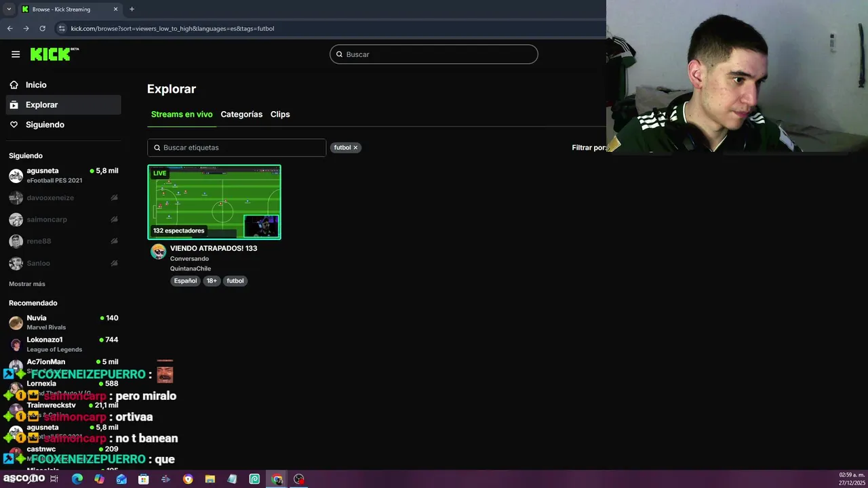Image resolution: width=868 pixels, height=488 pixels.
Task: Open Microsoft Store from taskbar
Action: tap(144, 479)
